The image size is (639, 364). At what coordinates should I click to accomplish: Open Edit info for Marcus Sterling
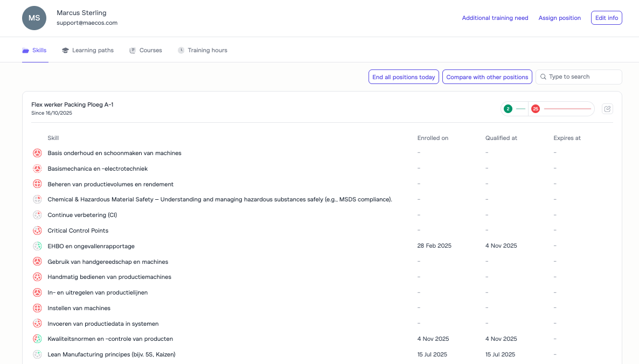click(606, 18)
